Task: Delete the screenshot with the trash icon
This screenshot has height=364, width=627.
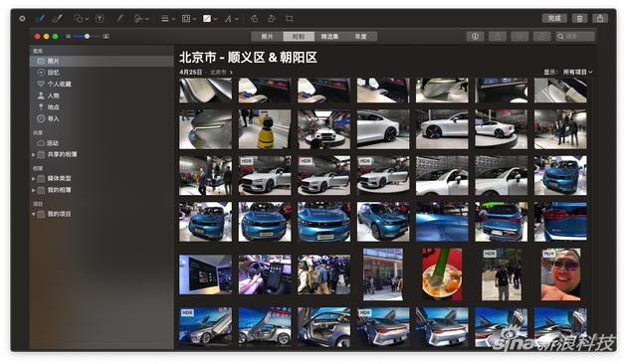Action: click(579, 18)
